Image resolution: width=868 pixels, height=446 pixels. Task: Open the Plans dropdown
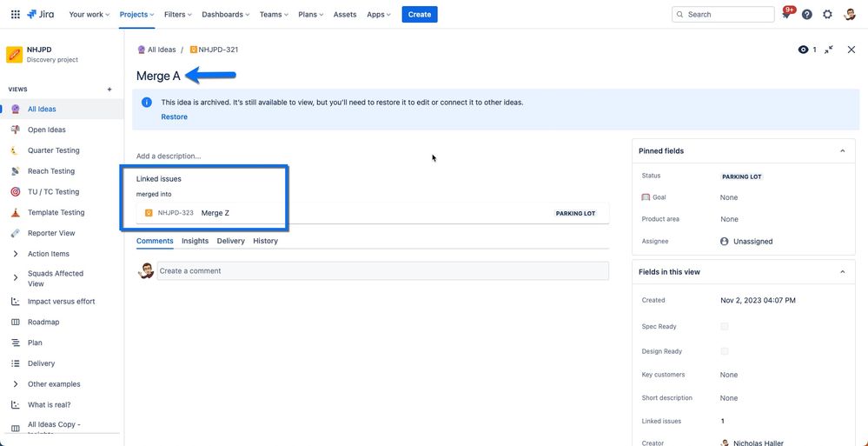[310, 15]
